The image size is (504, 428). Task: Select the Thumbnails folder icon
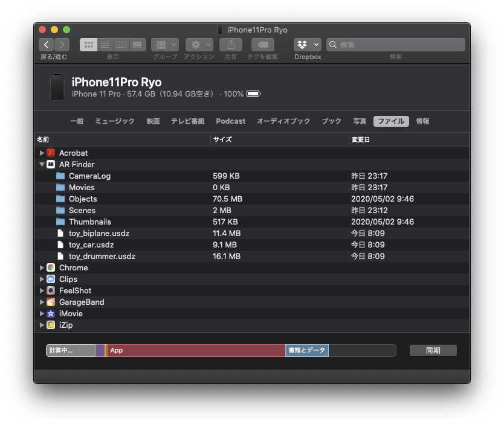60,222
